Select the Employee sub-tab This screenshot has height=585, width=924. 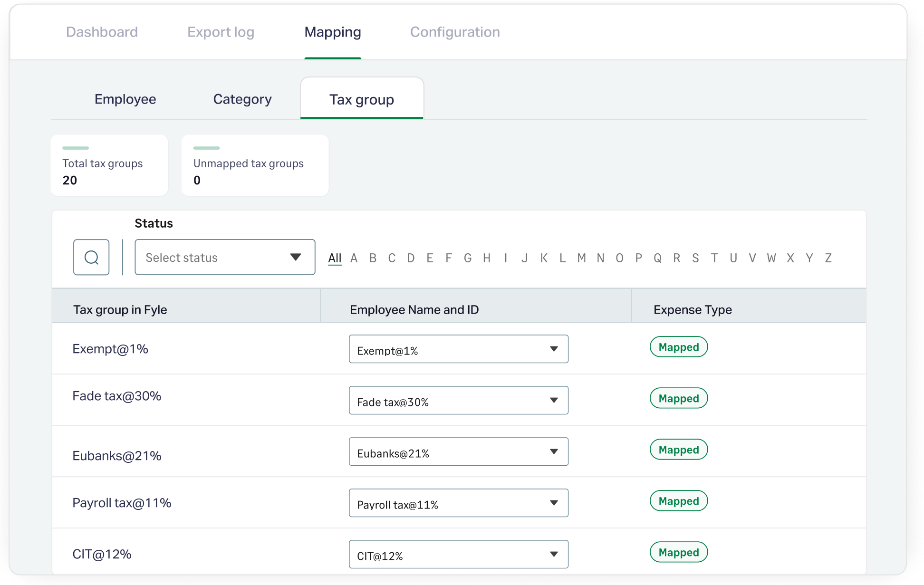point(125,99)
